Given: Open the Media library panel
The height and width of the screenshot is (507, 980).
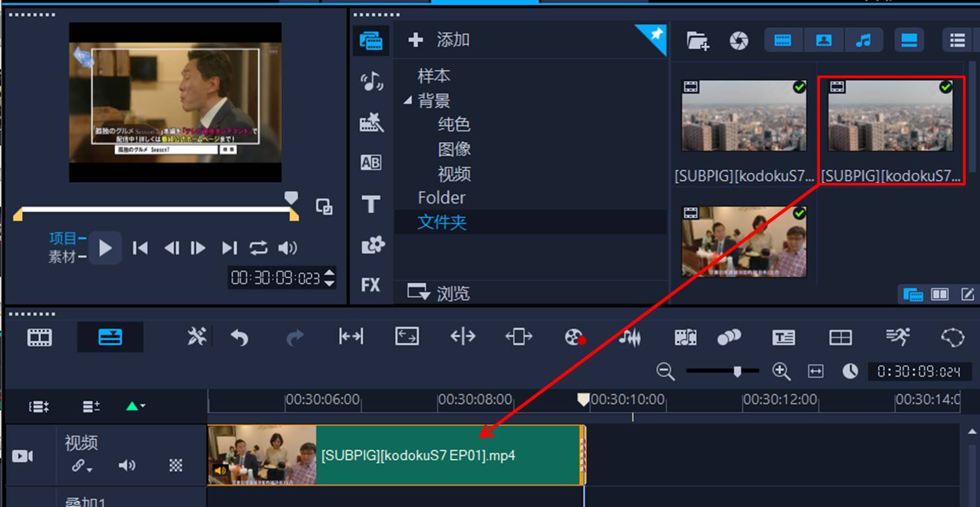Looking at the screenshot, I should [371, 40].
